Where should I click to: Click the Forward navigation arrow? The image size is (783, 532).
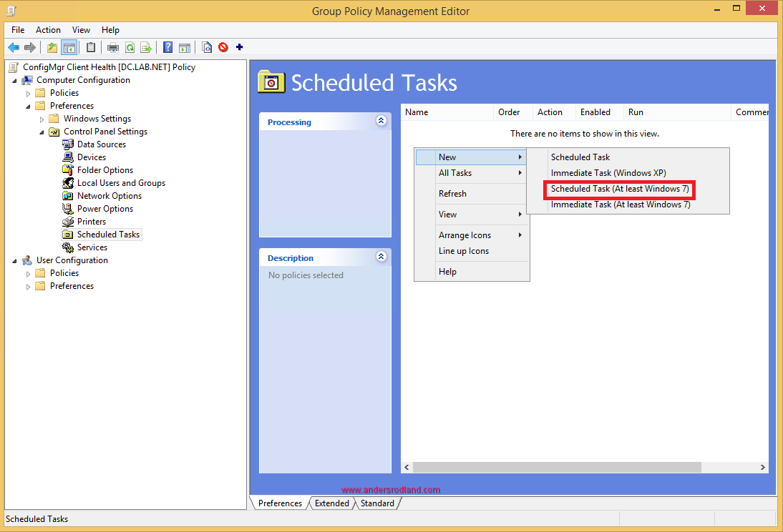29,47
